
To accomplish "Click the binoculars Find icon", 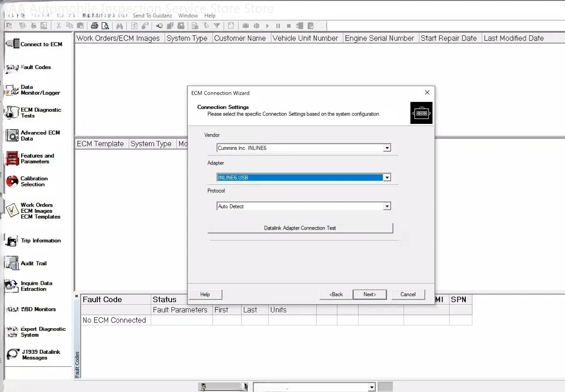I will pos(120,26).
